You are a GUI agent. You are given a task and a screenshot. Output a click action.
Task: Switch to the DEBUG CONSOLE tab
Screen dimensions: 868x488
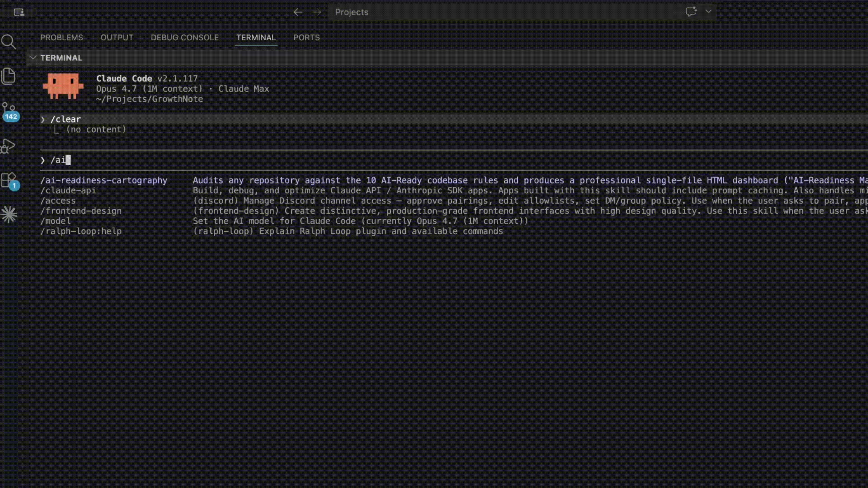185,37
